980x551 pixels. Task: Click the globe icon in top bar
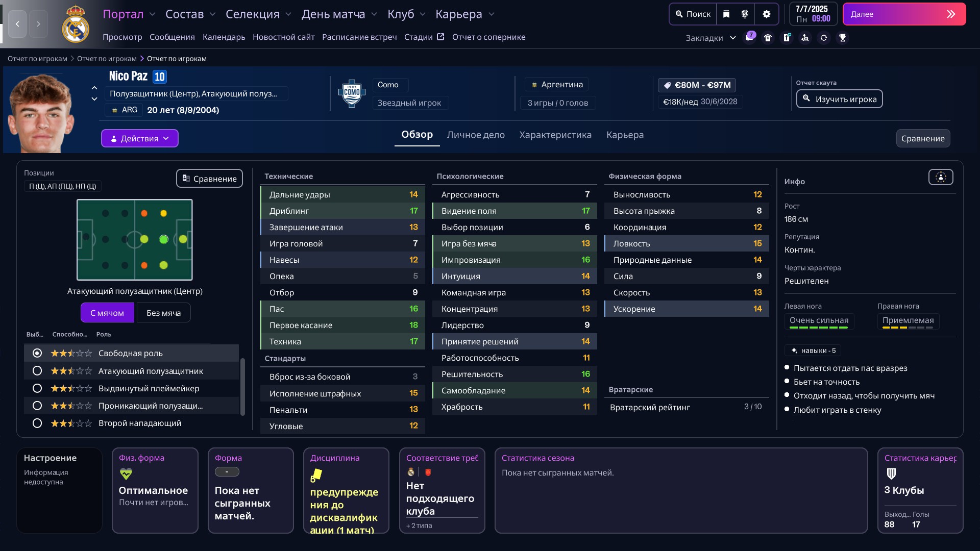click(745, 14)
